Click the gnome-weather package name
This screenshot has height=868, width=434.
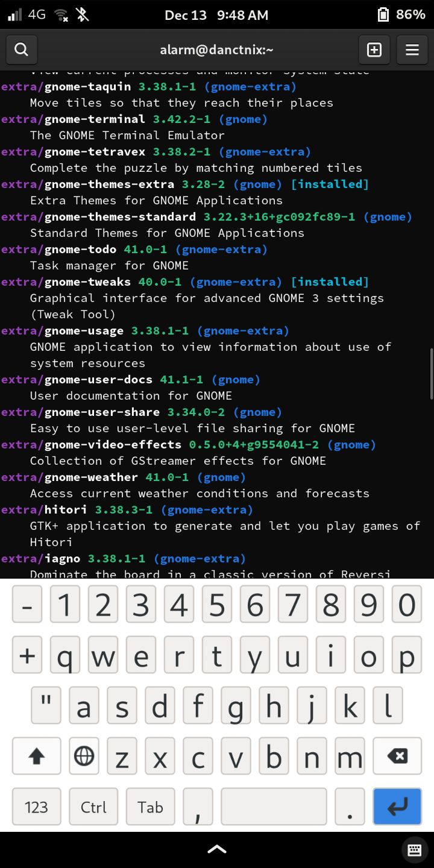[92, 477]
